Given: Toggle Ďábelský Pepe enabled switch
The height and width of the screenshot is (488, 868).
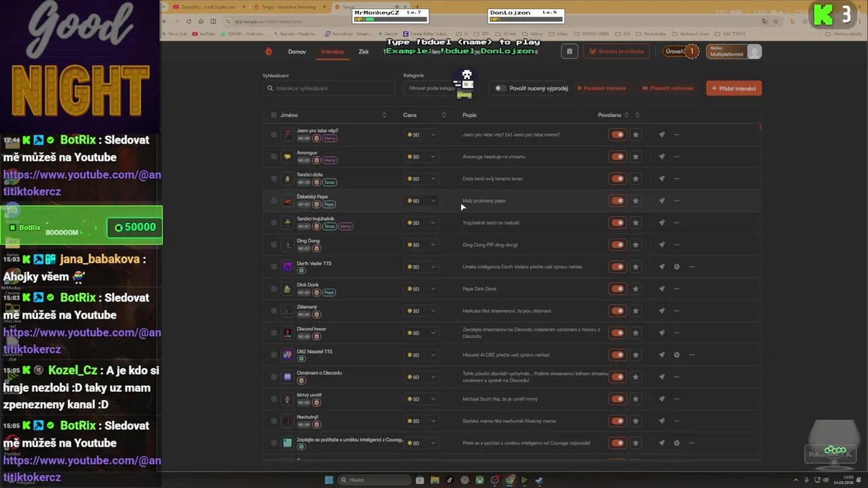Looking at the screenshot, I should click(x=617, y=201).
